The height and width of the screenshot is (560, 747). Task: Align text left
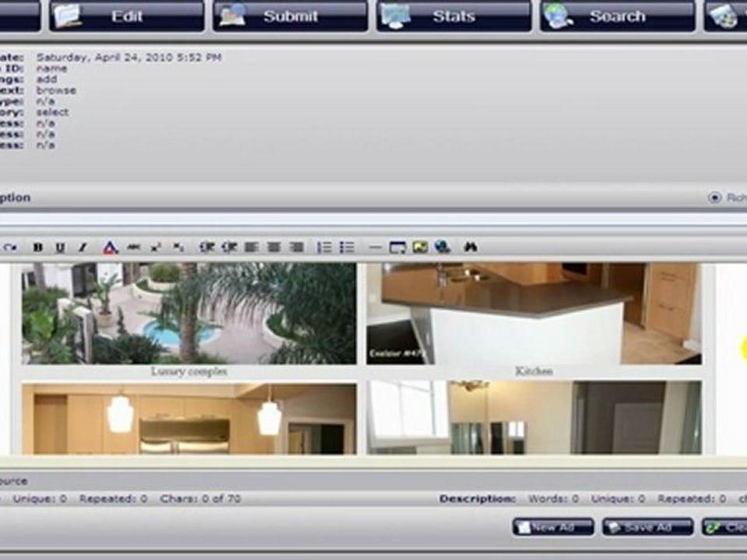click(x=251, y=247)
